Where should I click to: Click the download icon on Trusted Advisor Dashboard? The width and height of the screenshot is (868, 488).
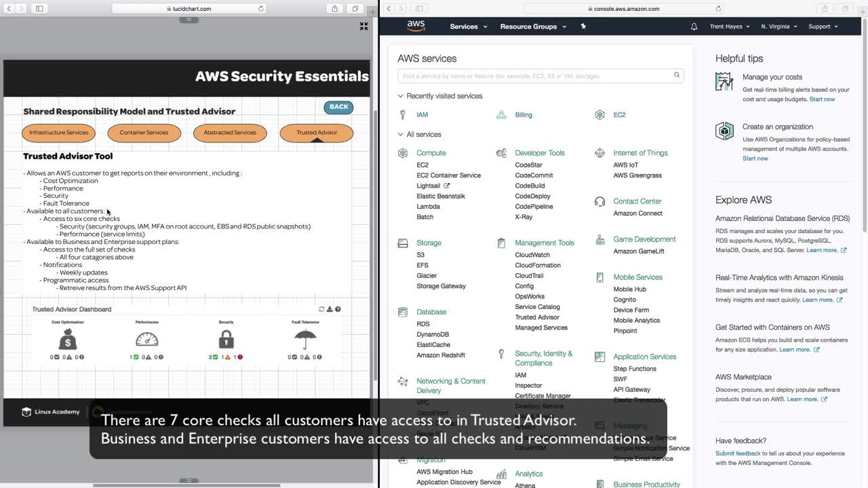click(330, 309)
